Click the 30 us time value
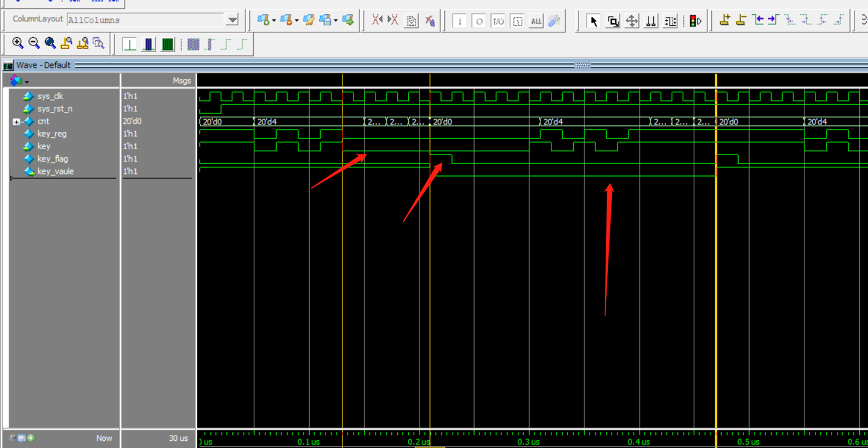Screen dimensions: 868x448 coord(178,438)
